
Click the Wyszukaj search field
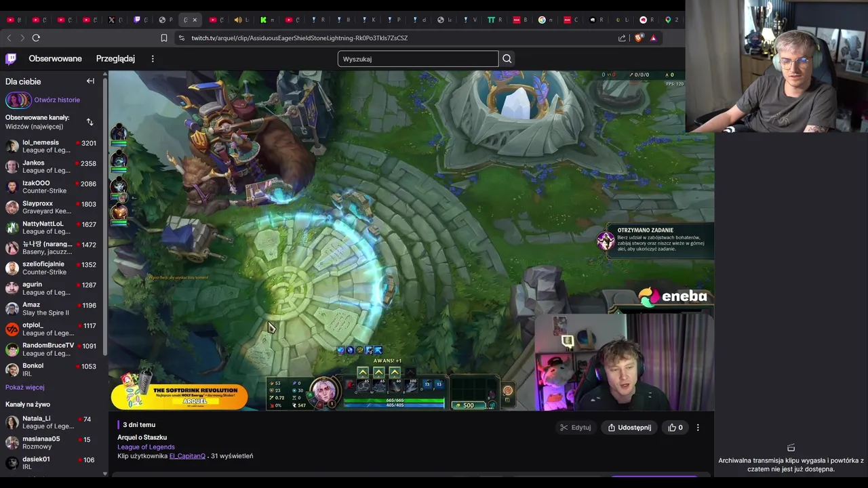tap(418, 59)
